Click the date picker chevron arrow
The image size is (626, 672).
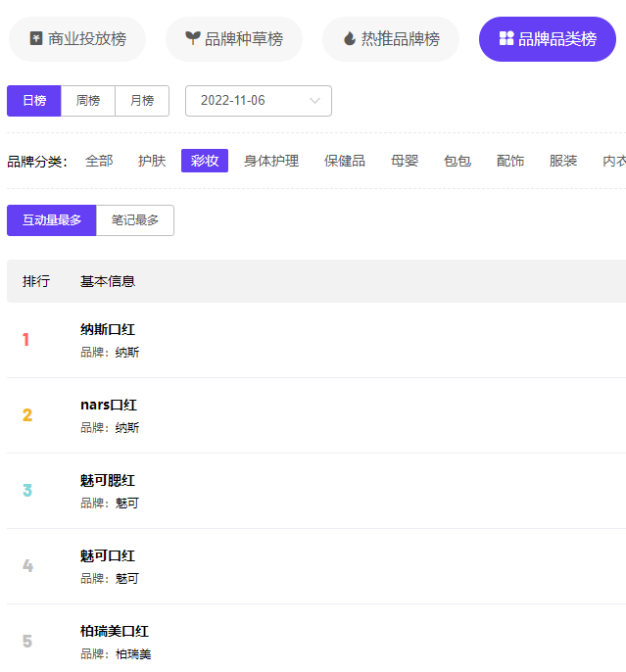click(x=314, y=101)
